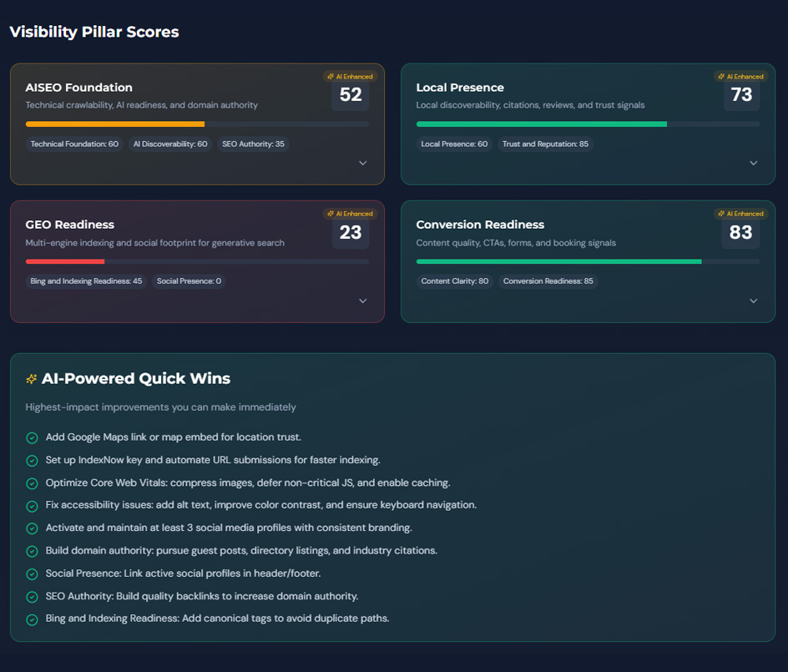Viewport: 788px width, 672px height.
Task: Click the Visibility Pillar Scores heading
Action: [94, 33]
